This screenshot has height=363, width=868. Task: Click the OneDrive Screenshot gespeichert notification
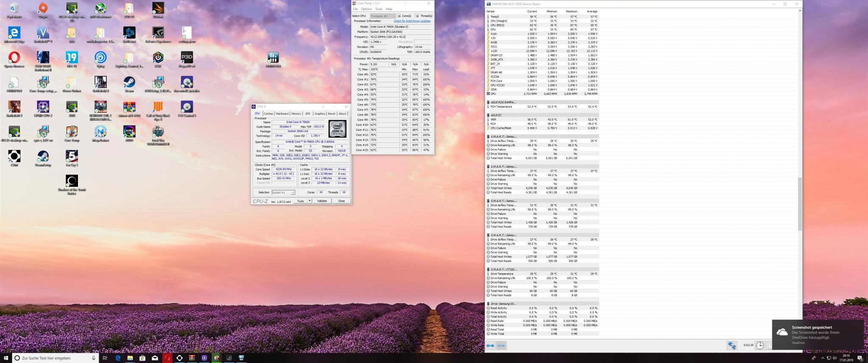(818, 335)
